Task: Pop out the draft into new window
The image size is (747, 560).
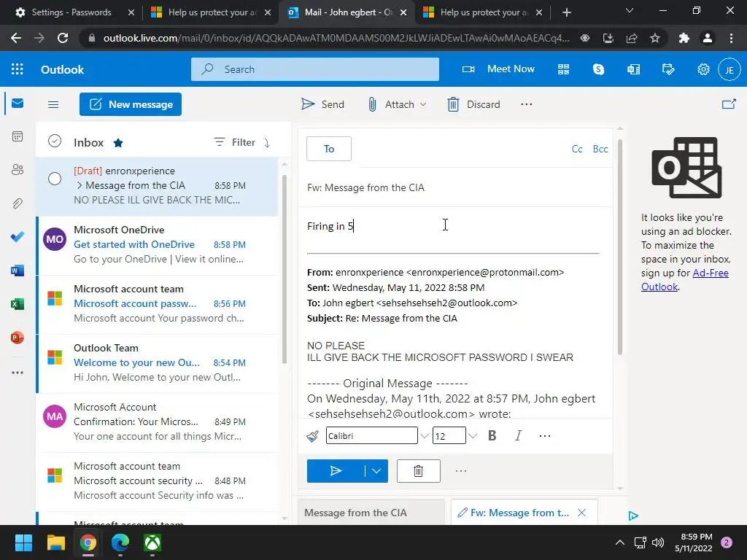Action: pyautogui.click(x=729, y=104)
